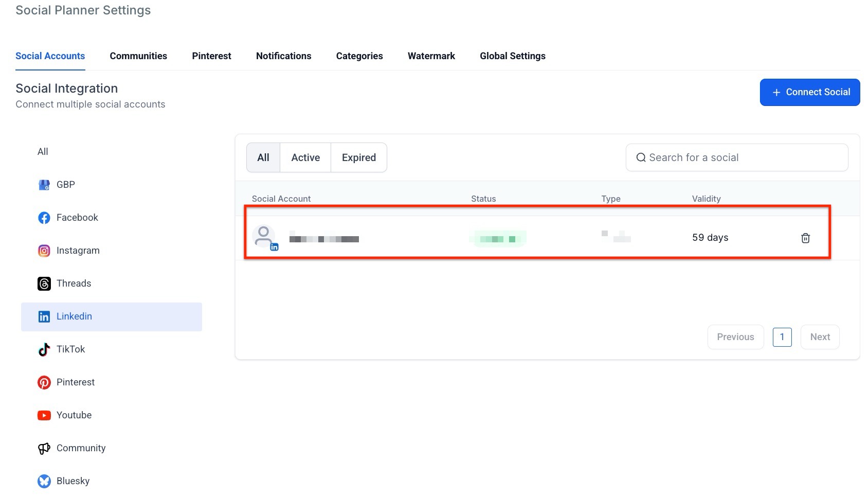Viewport: 868px width, 496px height.
Task: Open the Youtube icon filter
Action: pyautogui.click(x=44, y=415)
